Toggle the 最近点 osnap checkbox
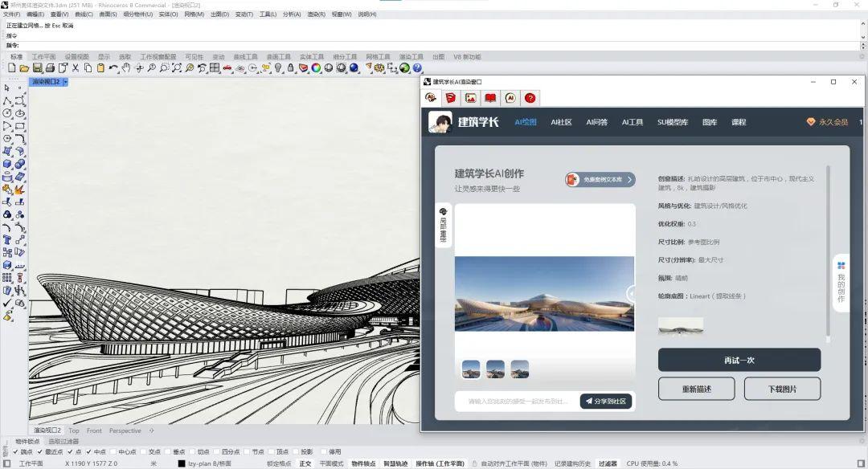The image size is (868, 469). click(x=40, y=452)
